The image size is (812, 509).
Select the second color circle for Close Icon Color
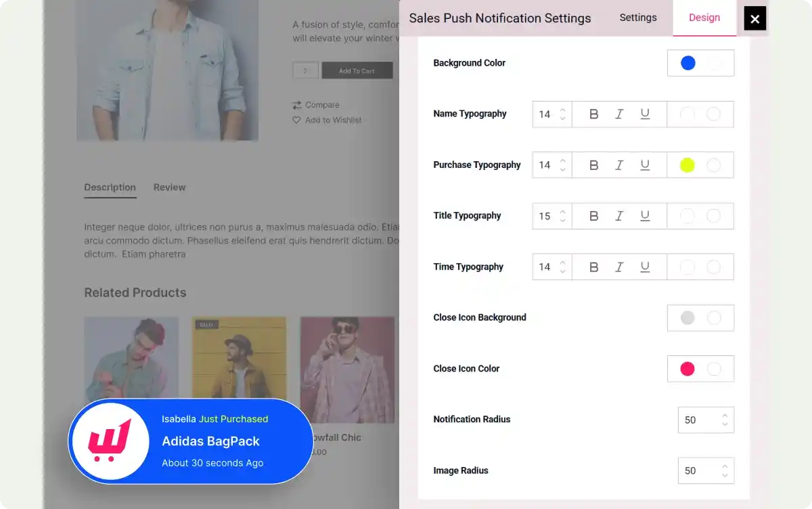[713, 368]
